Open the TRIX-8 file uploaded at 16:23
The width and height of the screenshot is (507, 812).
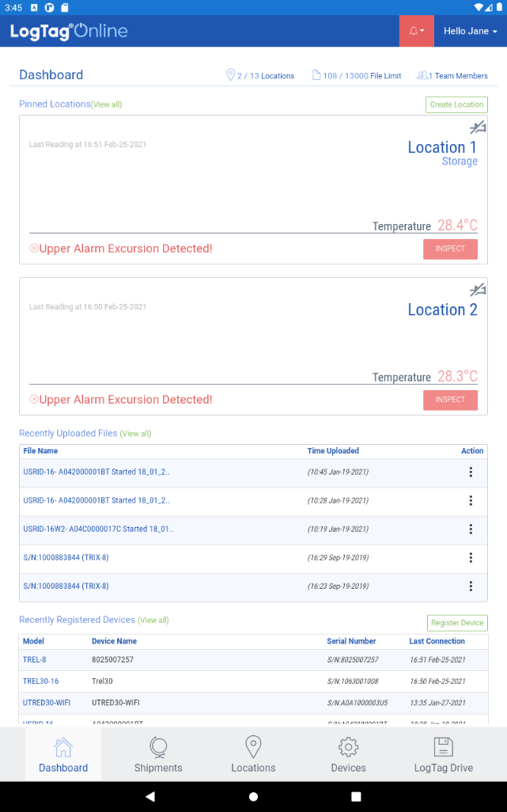click(66, 586)
